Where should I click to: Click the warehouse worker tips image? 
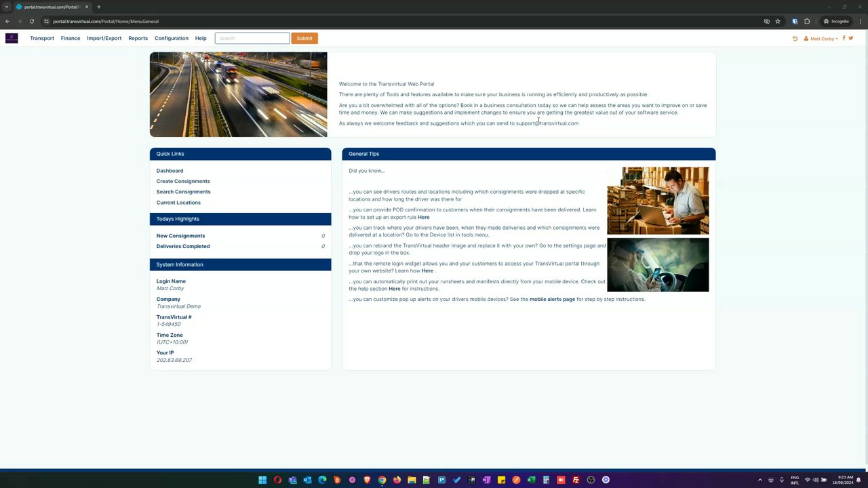click(x=658, y=201)
